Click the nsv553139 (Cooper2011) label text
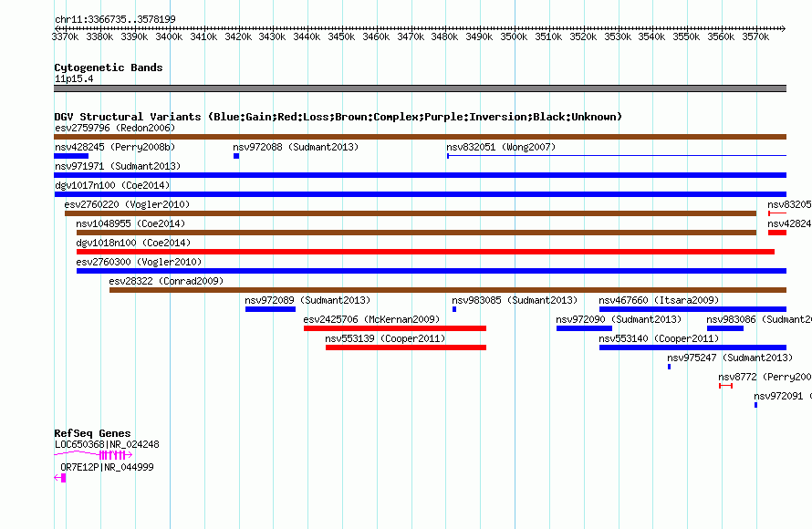812x529 pixels. pos(385,338)
